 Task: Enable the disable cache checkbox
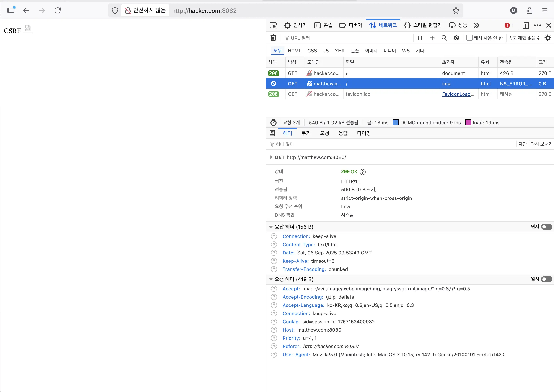point(469,38)
